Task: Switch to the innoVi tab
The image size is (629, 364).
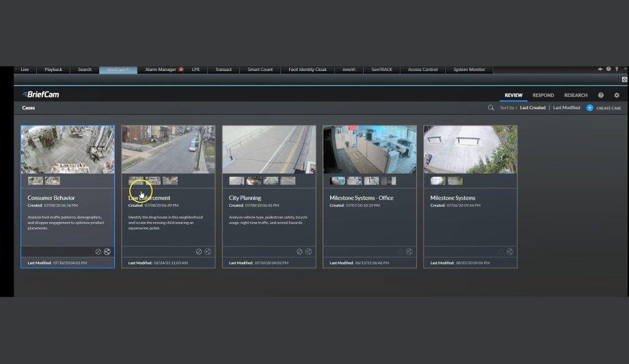Action: coord(349,70)
